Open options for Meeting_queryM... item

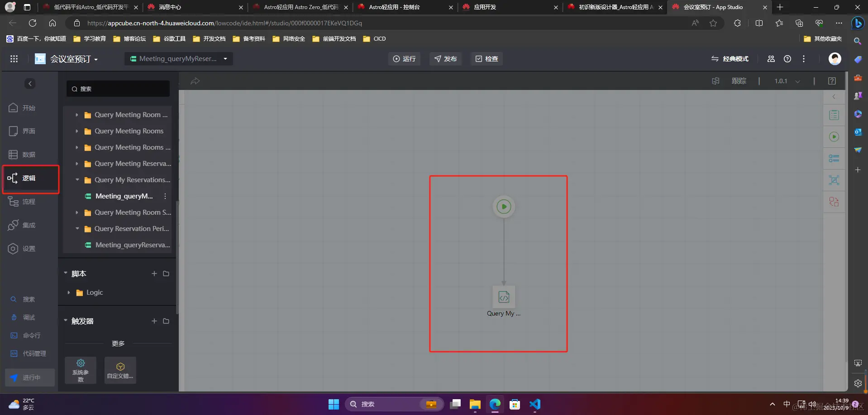[165, 196]
